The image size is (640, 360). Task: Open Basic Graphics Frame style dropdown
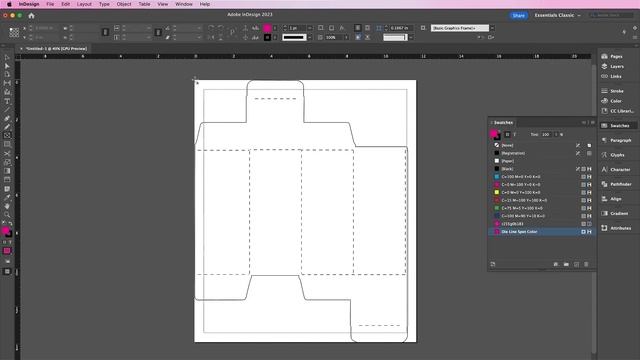click(x=492, y=28)
